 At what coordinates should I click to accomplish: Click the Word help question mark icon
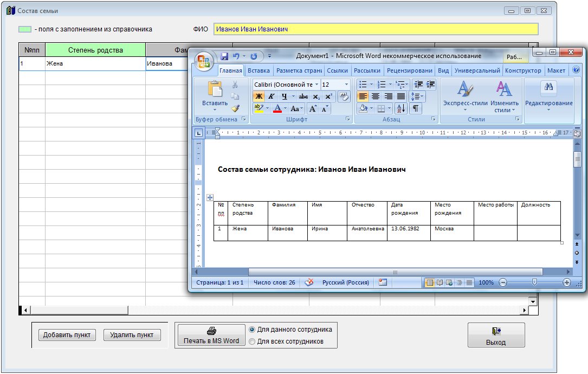tap(575, 70)
